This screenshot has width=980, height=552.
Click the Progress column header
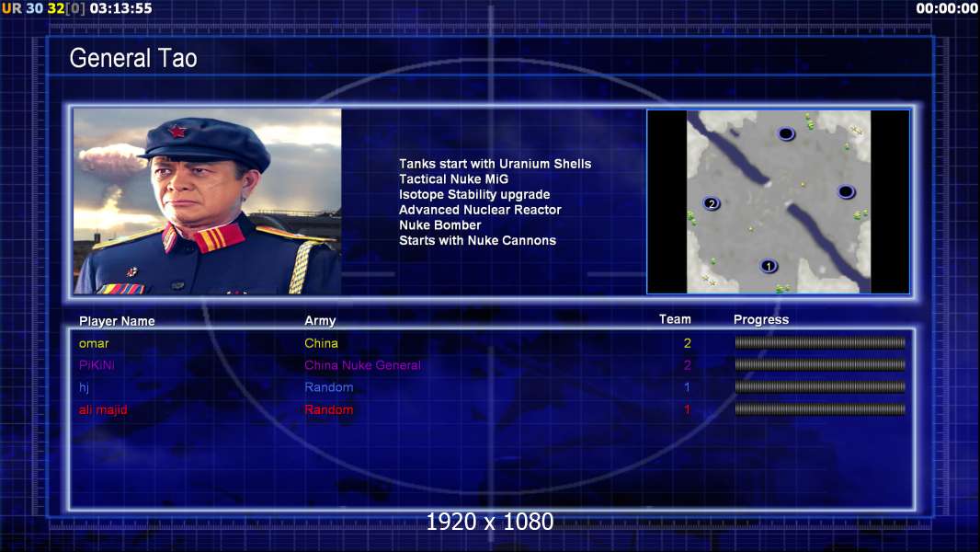click(761, 320)
